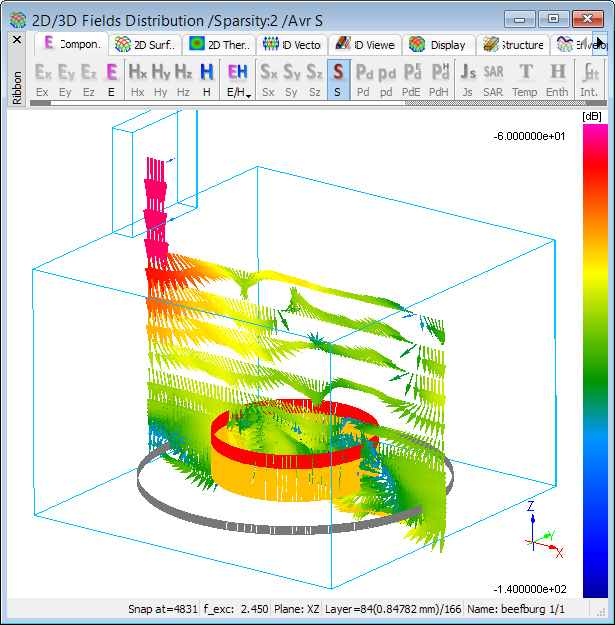Toggle the Sz component display
The width and height of the screenshot is (615, 625).
tap(314, 79)
